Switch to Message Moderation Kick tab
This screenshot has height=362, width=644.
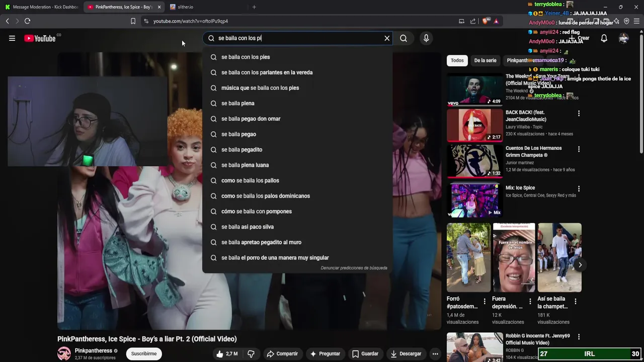tap(41, 7)
